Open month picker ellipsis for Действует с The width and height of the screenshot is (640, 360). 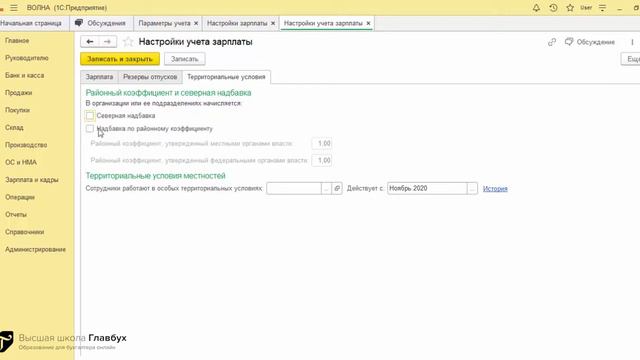pyautogui.click(x=472, y=188)
